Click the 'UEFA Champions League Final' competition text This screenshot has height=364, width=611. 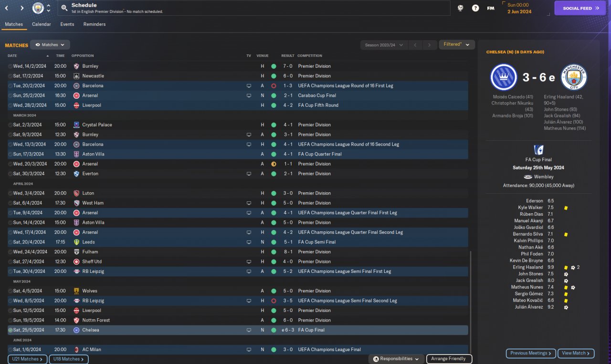click(329, 350)
